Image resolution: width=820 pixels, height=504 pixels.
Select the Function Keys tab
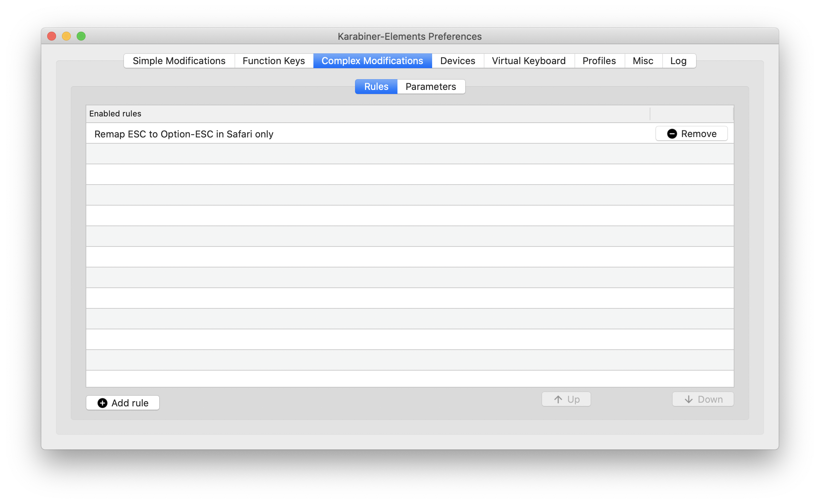coord(274,60)
